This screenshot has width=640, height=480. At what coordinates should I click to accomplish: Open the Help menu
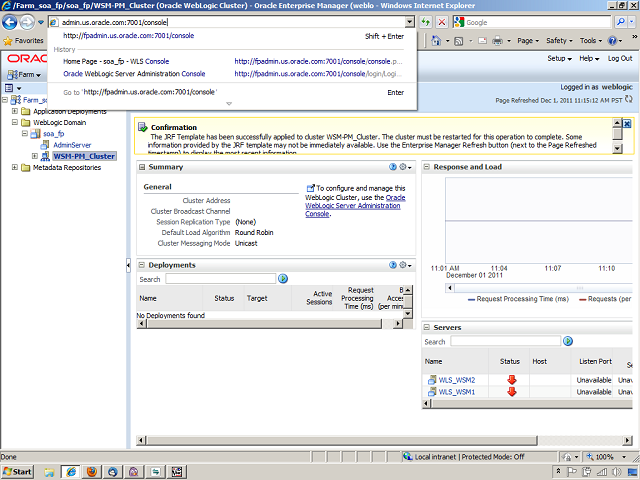point(590,59)
